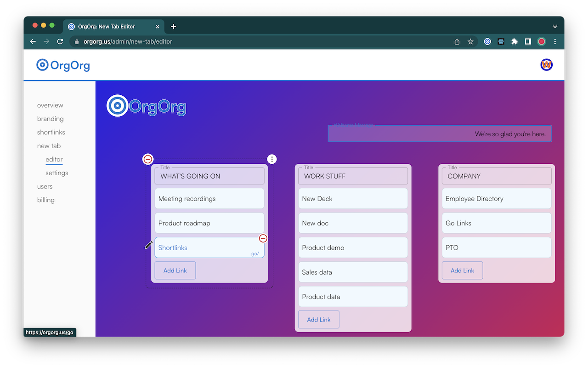The height and width of the screenshot is (368, 588).
Task: Remove the WHAT'S GOING ON card
Action: coord(148,159)
